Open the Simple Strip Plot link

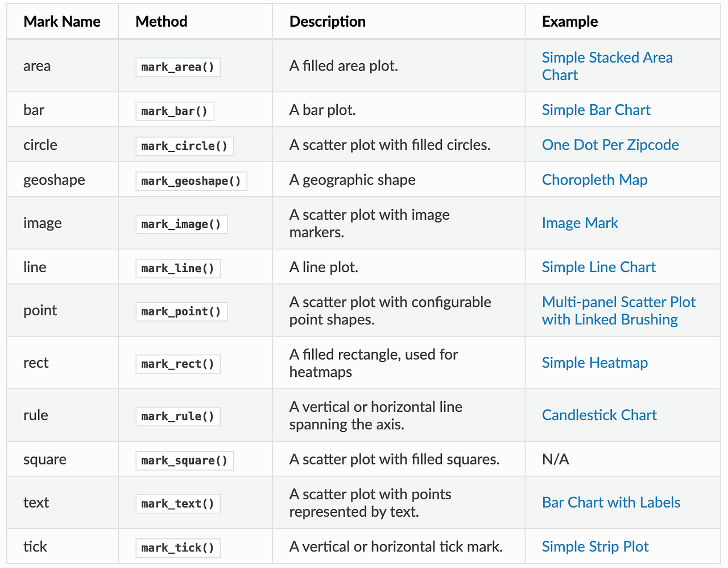click(595, 547)
